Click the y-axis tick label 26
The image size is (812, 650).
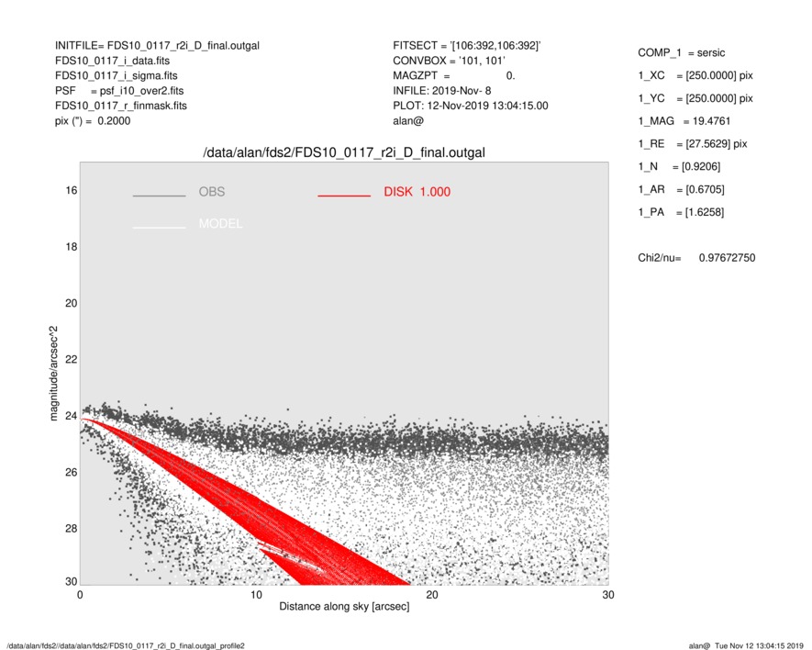click(x=72, y=472)
